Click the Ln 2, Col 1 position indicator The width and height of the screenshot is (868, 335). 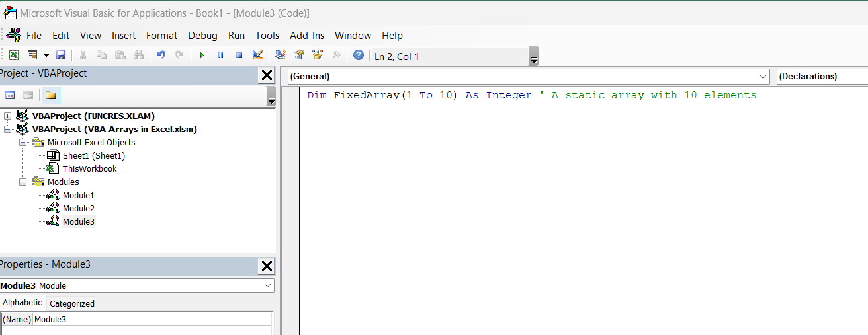pyautogui.click(x=397, y=57)
